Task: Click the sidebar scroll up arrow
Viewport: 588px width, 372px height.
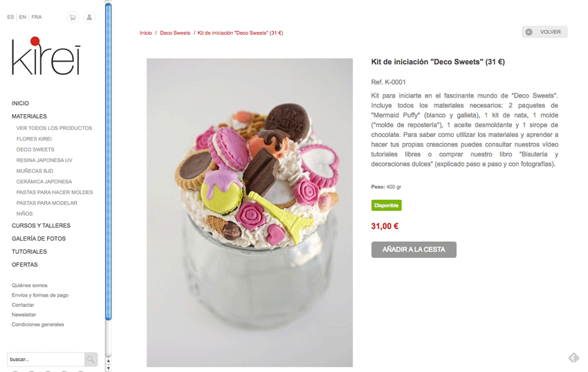Action: [x=109, y=361]
